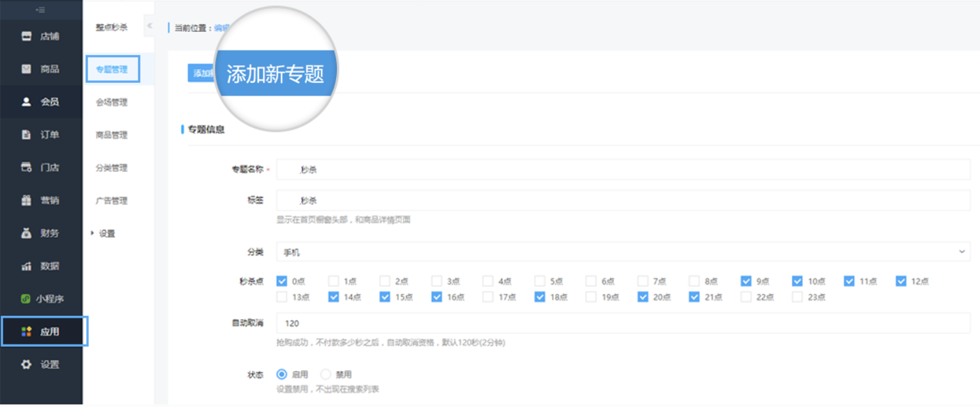
Task: Expand the 设置 submenu tree item
Action: [x=93, y=233]
